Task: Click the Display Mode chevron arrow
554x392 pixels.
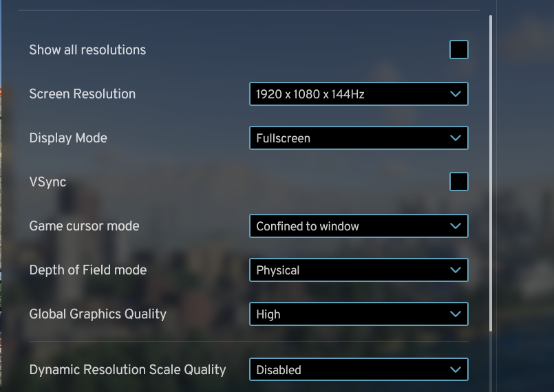Action: pyautogui.click(x=455, y=138)
